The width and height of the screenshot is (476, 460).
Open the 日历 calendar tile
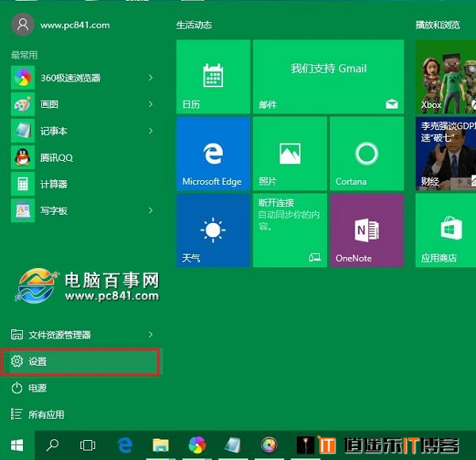pyautogui.click(x=213, y=77)
